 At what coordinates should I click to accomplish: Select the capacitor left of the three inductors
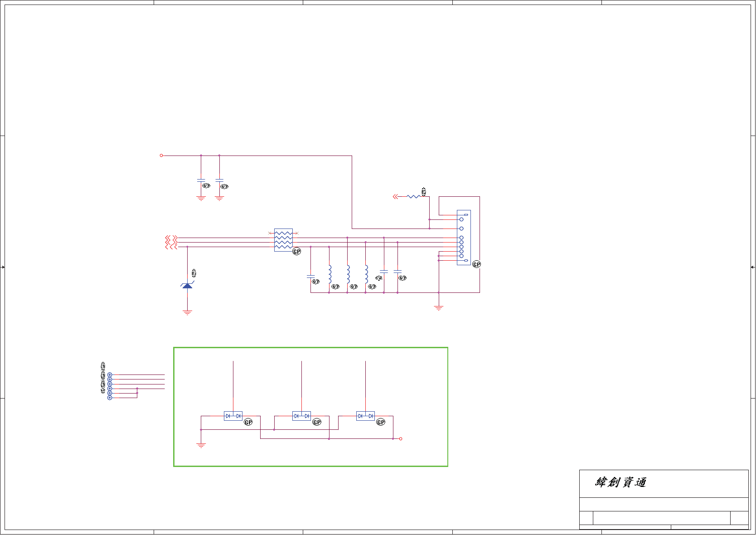tap(310, 276)
